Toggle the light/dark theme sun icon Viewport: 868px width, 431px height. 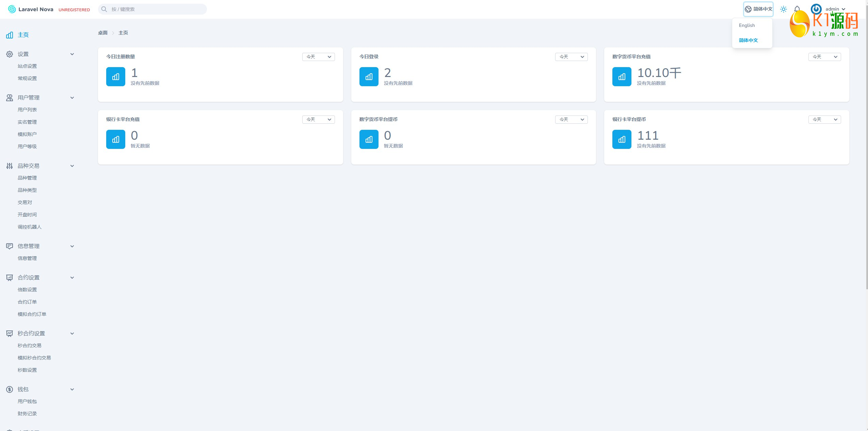(783, 9)
